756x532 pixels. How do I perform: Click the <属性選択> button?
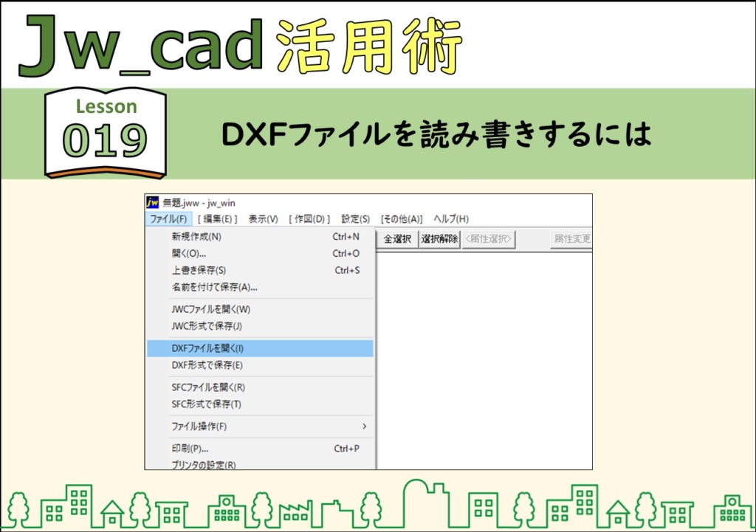pyautogui.click(x=489, y=239)
